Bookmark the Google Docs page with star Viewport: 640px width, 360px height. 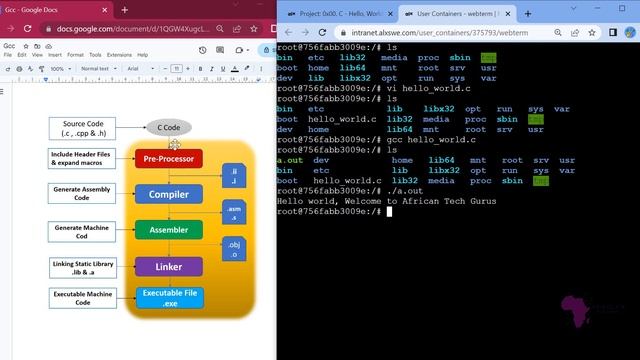click(x=253, y=29)
